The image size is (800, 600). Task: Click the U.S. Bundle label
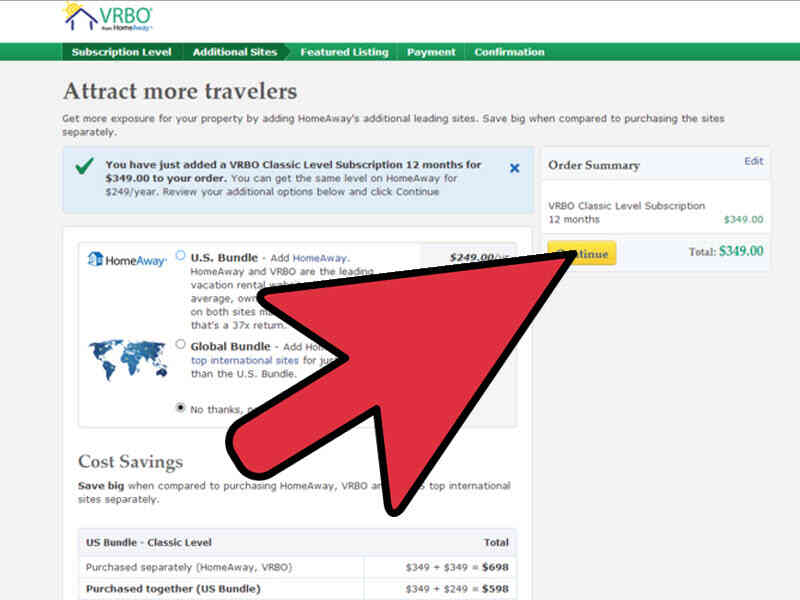(224, 258)
